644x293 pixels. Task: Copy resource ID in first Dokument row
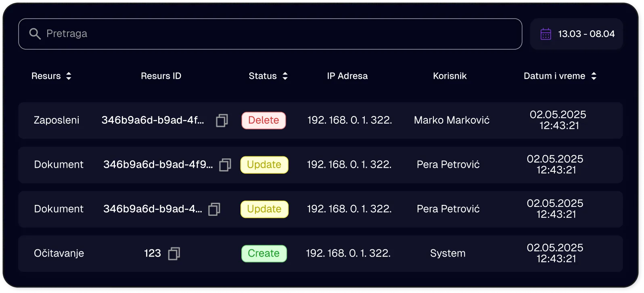[225, 165]
